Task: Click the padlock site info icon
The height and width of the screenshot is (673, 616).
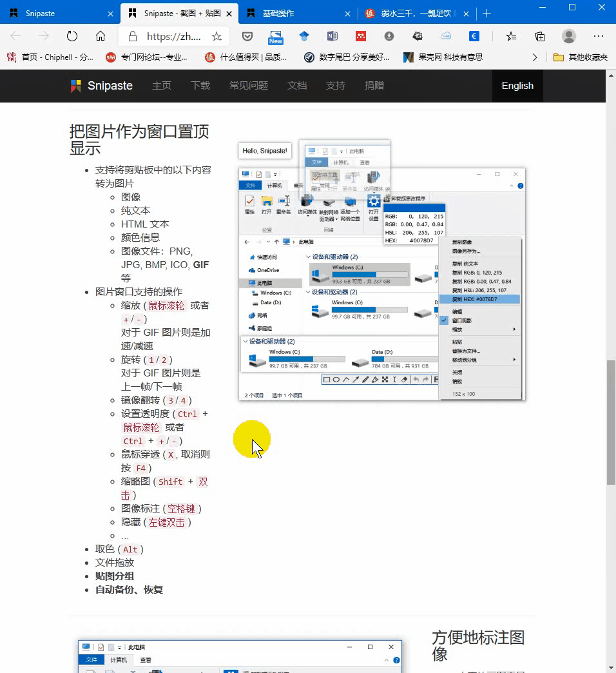Action: click(x=133, y=37)
